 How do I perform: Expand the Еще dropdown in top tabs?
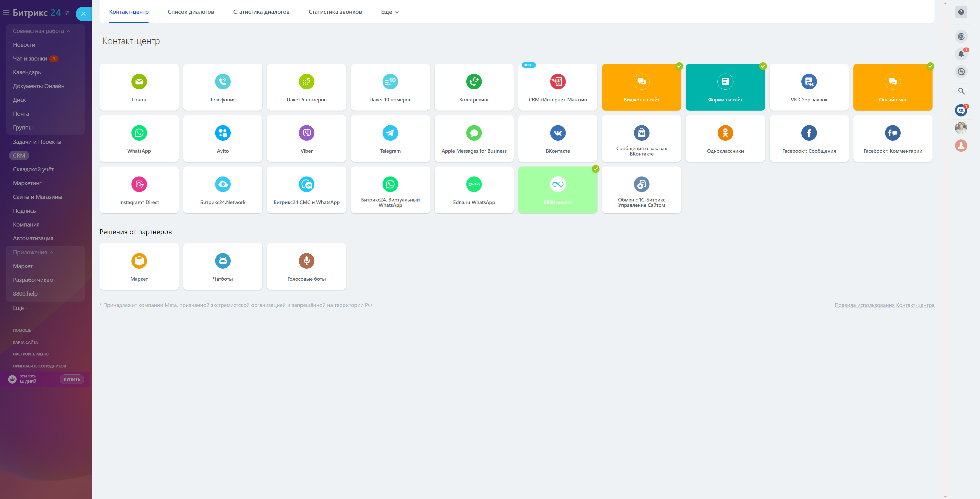(389, 12)
